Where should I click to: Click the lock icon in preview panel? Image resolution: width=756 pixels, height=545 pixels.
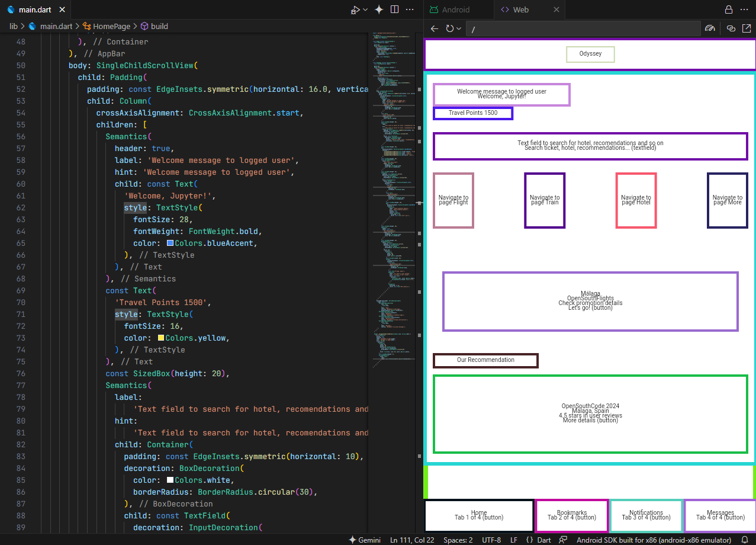coord(729,9)
